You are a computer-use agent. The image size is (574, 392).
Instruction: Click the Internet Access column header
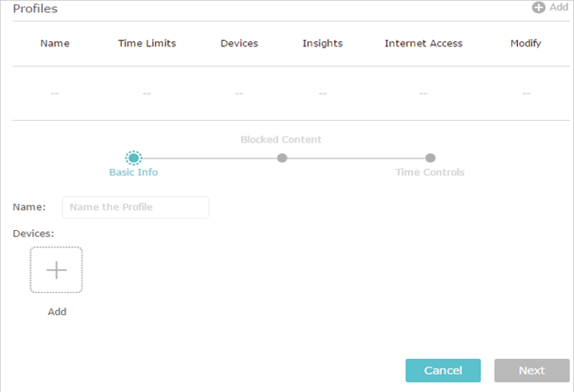[x=423, y=43]
